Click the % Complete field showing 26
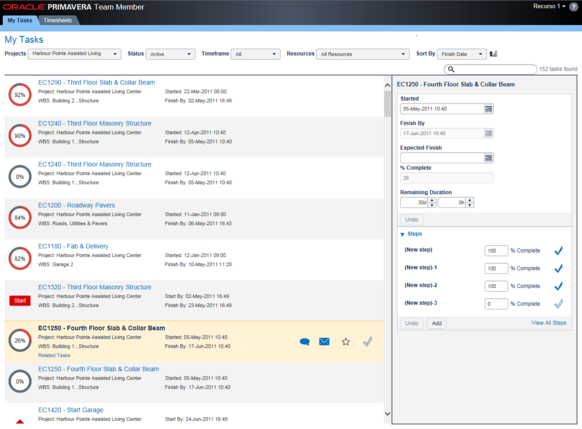Image resolution: width=582 pixels, height=429 pixels. (447, 178)
